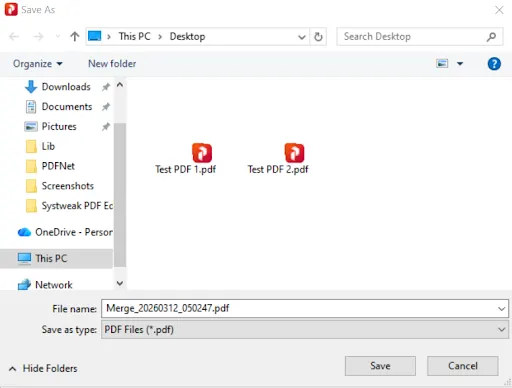Expand the File name dropdown arrow
512x388 pixels.
tap(501, 309)
